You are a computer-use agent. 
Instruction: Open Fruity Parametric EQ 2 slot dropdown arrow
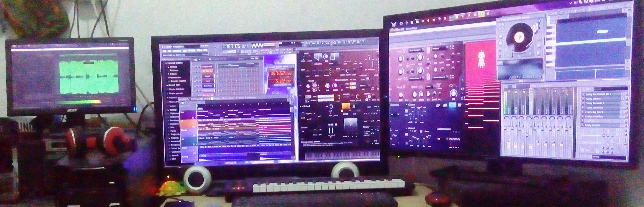click(584, 94)
